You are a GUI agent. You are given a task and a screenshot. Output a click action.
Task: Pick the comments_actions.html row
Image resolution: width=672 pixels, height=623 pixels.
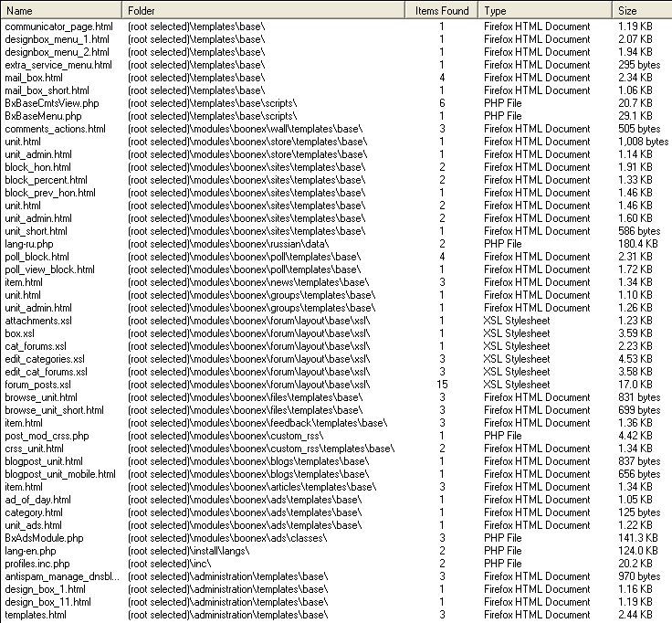(55, 129)
